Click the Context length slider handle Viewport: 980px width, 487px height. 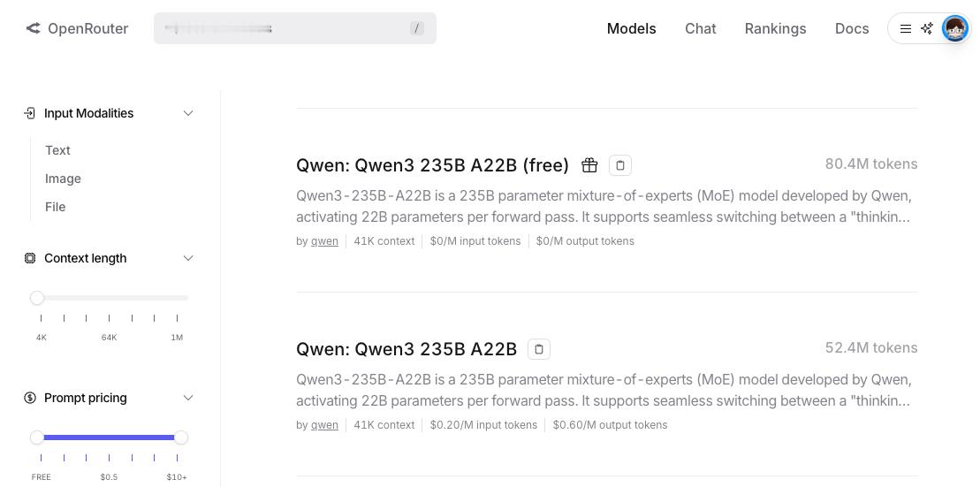(x=37, y=298)
